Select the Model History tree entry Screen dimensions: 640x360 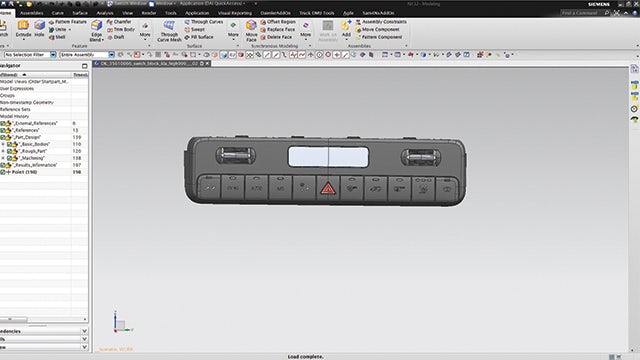(15, 116)
